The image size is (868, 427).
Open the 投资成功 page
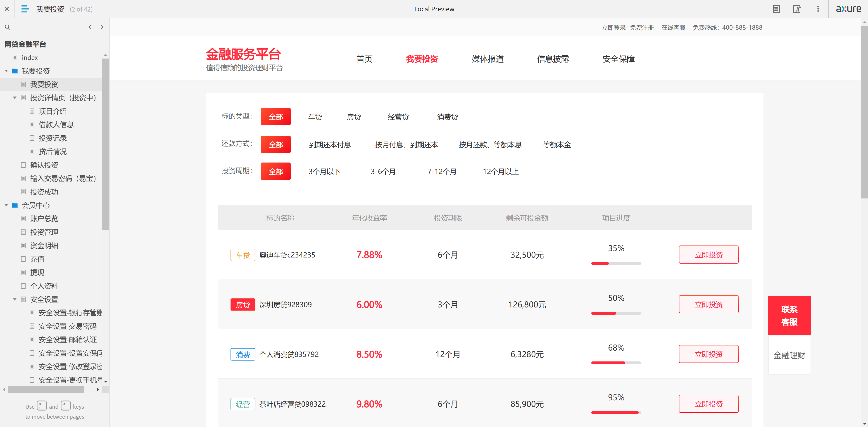[44, 192]
